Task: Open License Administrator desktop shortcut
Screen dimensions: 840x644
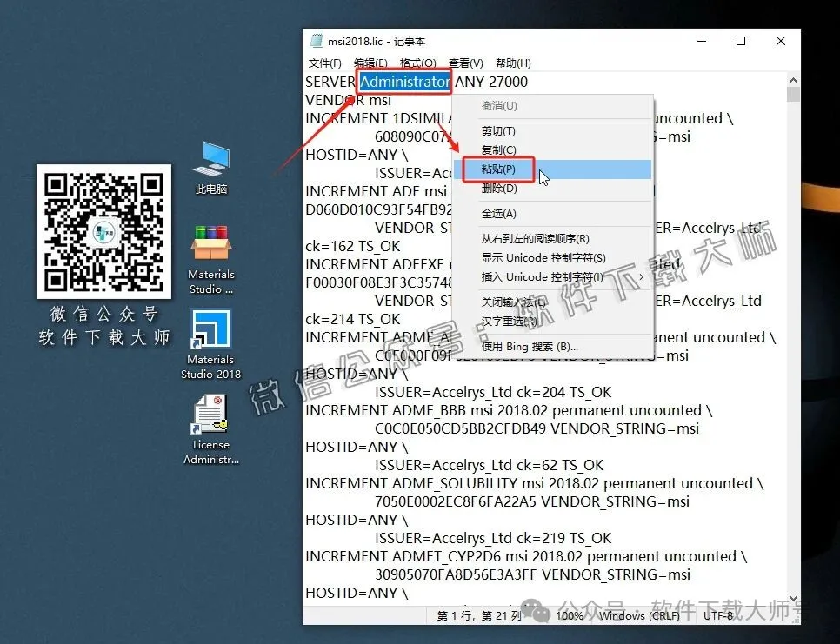Action: (x=211, y=415)
